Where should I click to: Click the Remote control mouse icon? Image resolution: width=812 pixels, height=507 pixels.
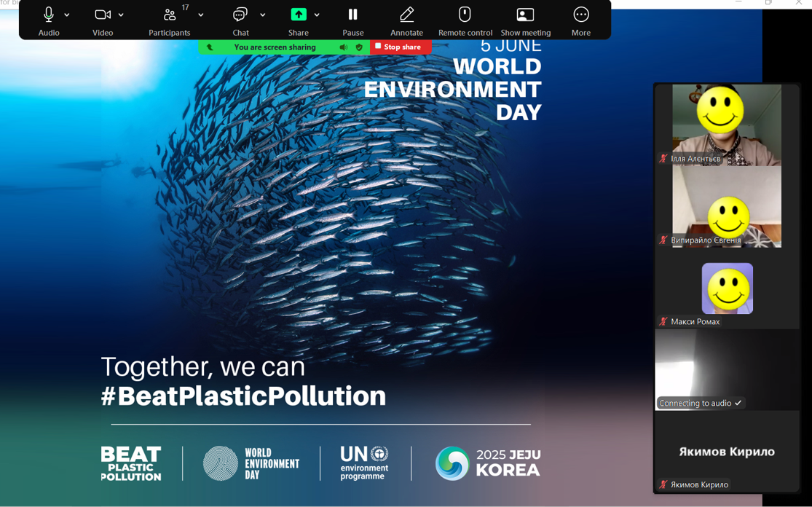(x=465, y=15)
